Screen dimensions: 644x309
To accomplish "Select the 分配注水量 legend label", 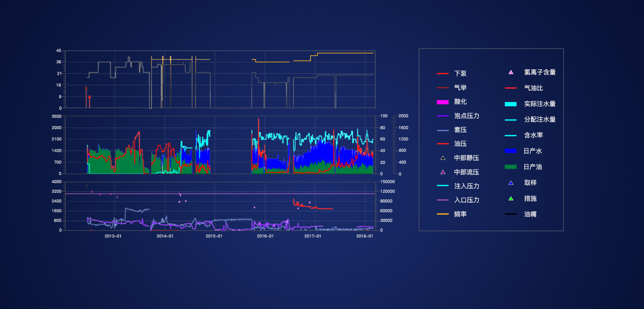I will coord(540,119).
